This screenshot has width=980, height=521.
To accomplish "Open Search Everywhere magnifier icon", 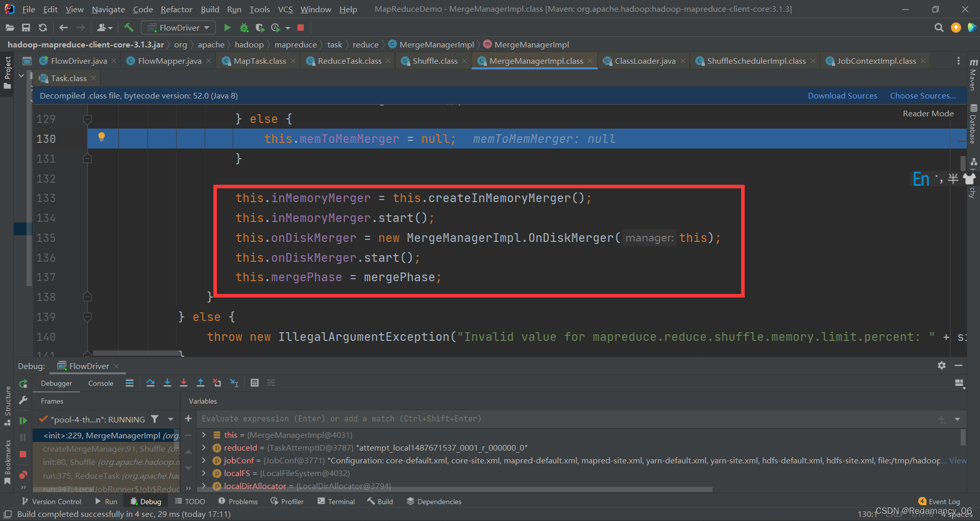I will [939, 28].
